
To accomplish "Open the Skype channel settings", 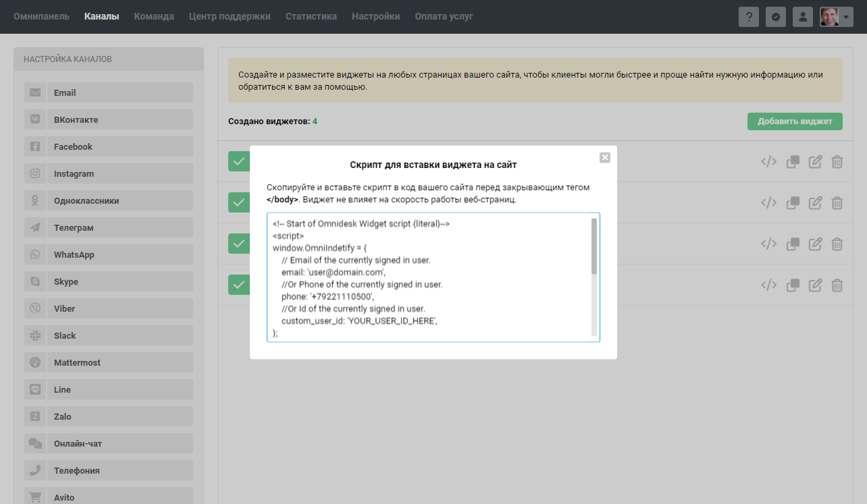I will (x=108, y=282).
